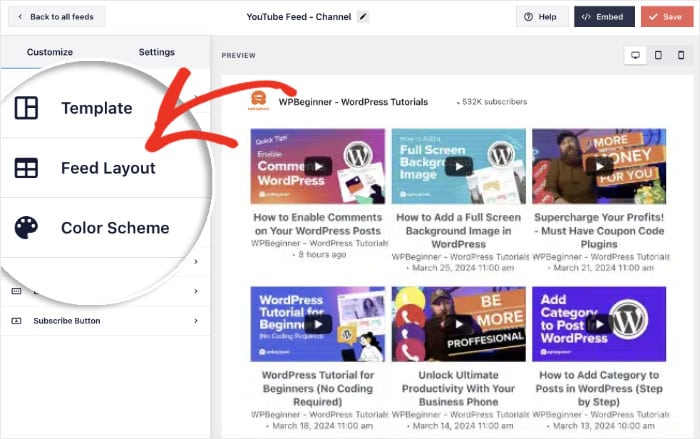The width and height of the screenshot is (700, 439).
Task: Open Color Scheme settings label
Action: coord(115,228)
